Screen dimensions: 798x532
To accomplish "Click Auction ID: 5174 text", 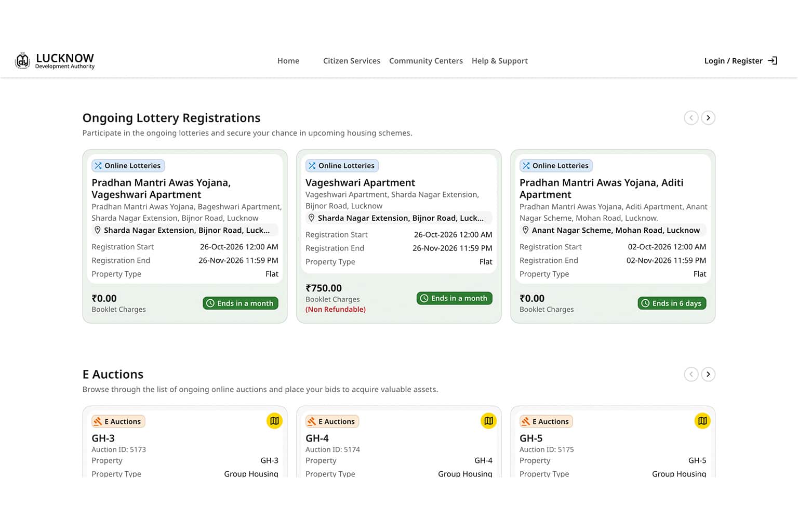I will (333, 449).
